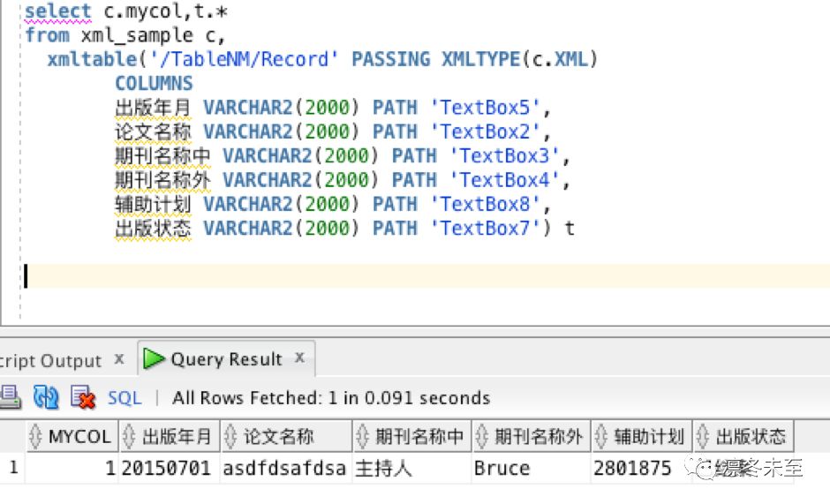Click the MYCOL cell with value 1
This screenshot has width=830, height=504.
click(x=72, y=468)
